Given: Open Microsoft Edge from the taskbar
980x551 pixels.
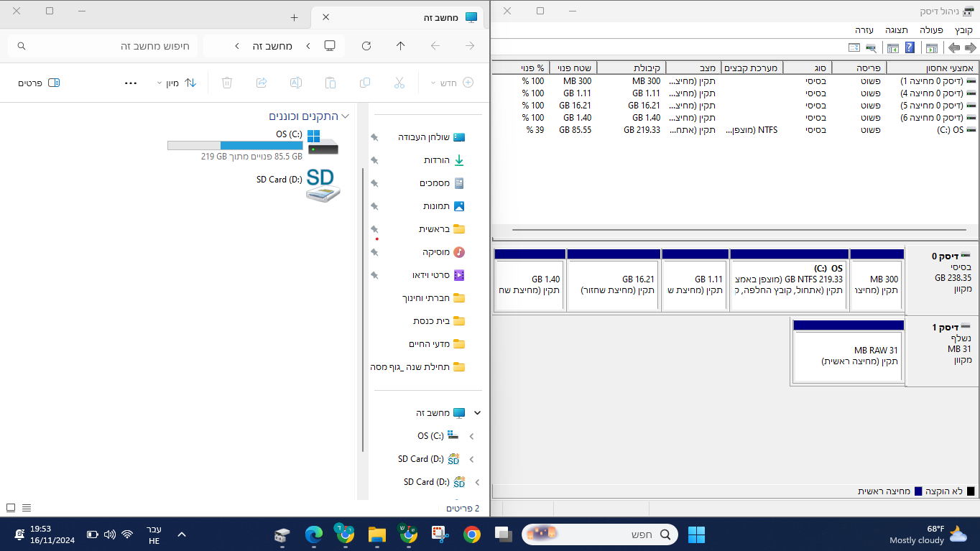Looking at the screenshot, I should click(x=314, y=534).
